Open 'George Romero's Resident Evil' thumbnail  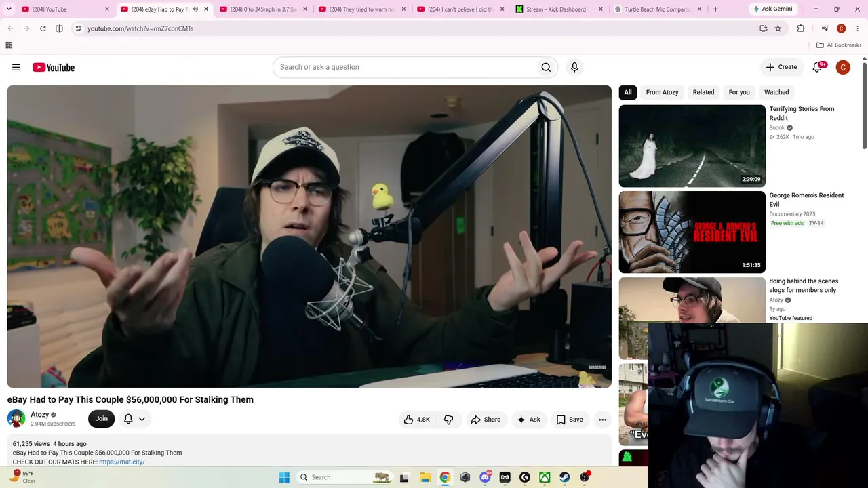(692, 232)
